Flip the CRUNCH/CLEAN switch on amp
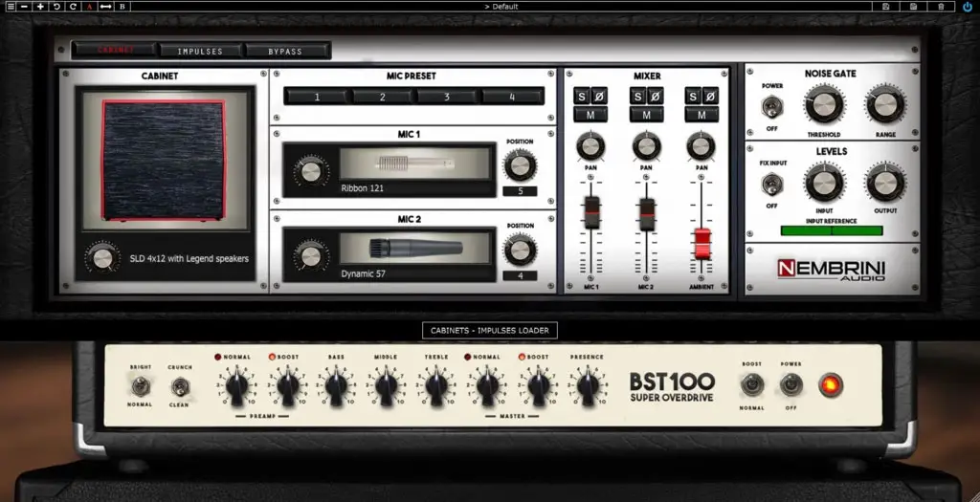This screenshot has width=980, height=502. [x=180, y=386]
